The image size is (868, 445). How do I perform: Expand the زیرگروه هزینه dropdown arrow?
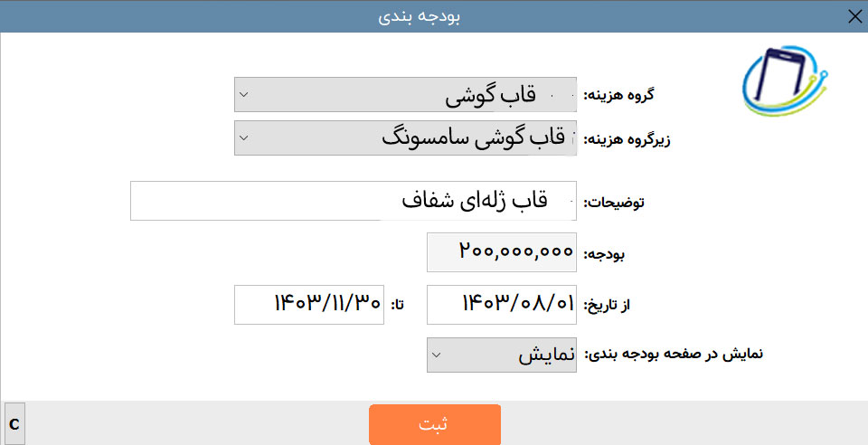(243, 137)
